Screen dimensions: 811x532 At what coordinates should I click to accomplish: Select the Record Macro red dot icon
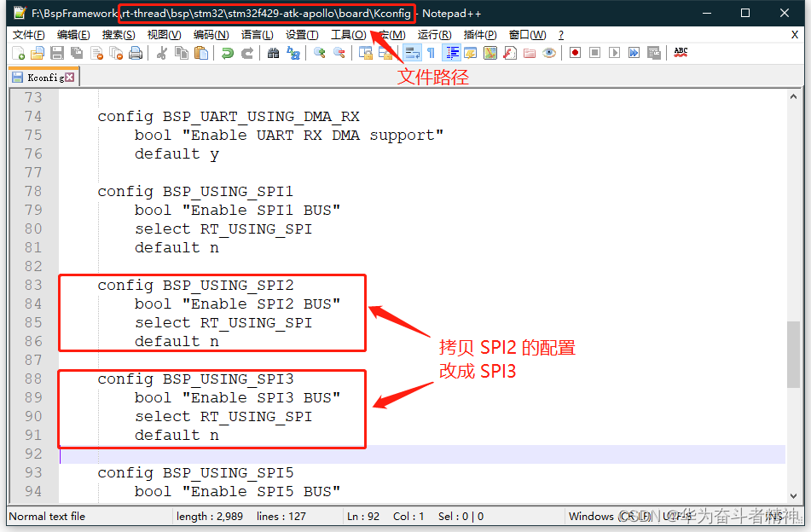tap(575, 52)
